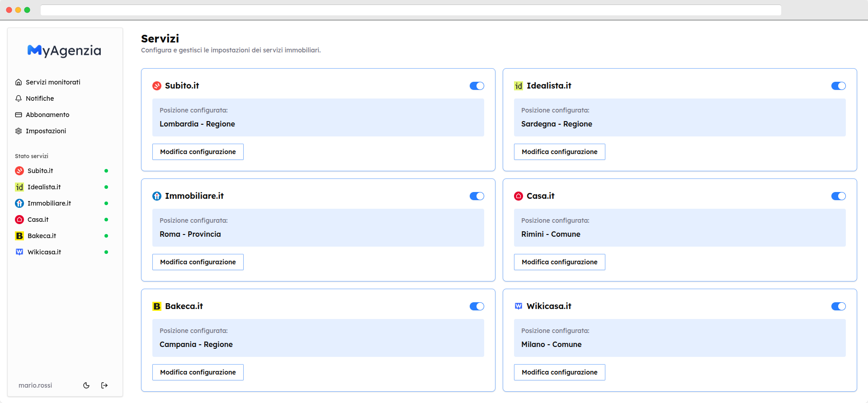The width and height of the screenshot is (868, 403).
Task: Disable the Subito.it service toggle
Action: (x=476, y=86)
